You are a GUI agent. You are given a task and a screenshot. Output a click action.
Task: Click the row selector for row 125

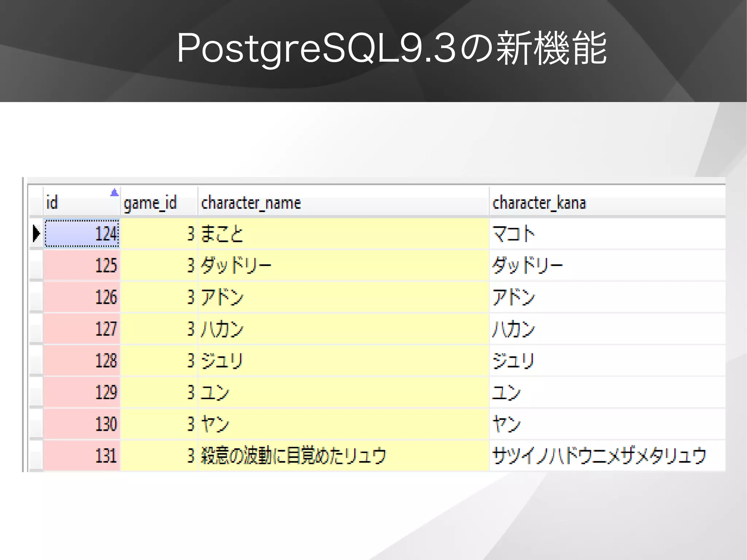[36, 265]
